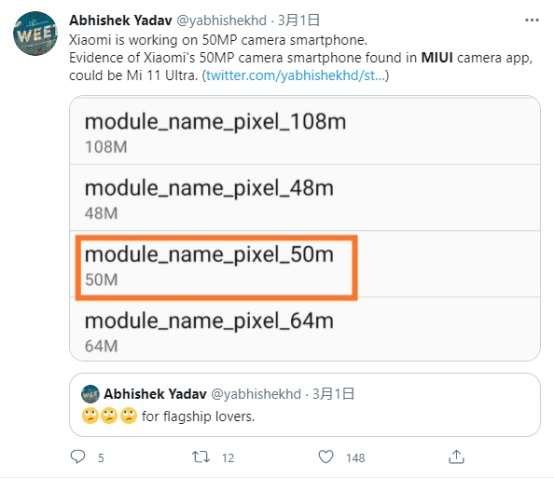Viewport: 554px width, 479px height.
Task: Select the module_name_pixel_48m row
Action: 305,198
